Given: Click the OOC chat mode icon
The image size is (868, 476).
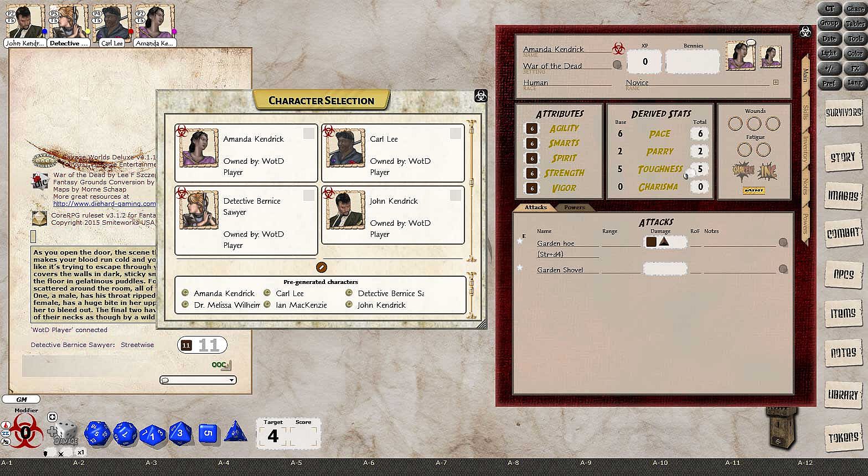Looking at the screenshot, I should [x=221, y=365].
